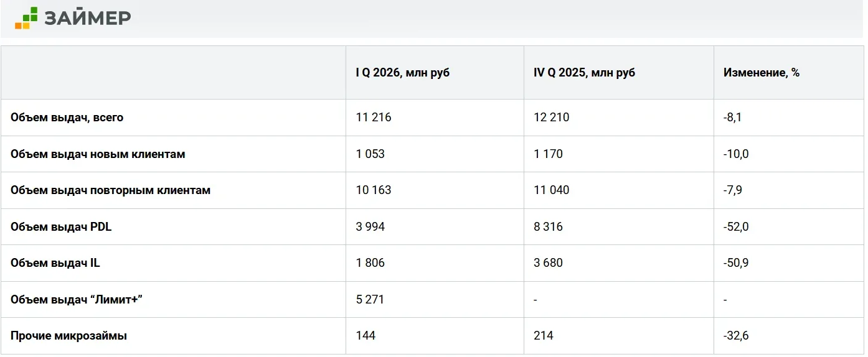Select Объем выдач повторным клиентам label

pos(110,190)
